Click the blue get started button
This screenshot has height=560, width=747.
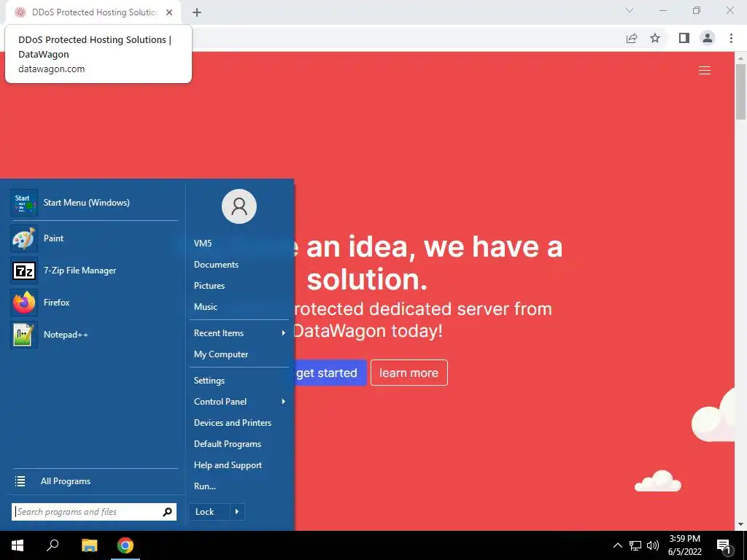click(330, 373)
